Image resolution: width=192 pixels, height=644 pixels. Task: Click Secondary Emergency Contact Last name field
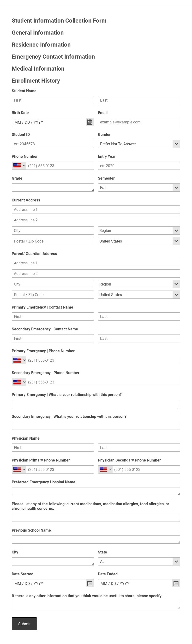[139, 338]
